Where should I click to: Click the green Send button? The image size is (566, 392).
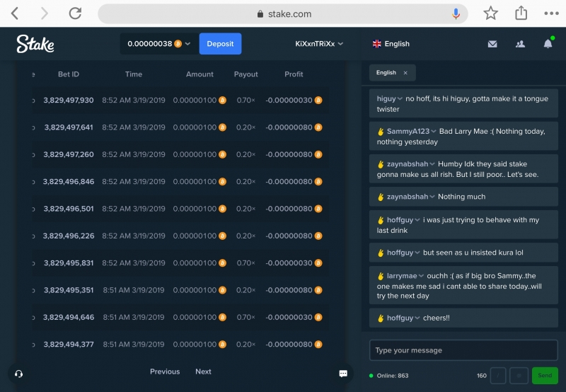pyautogui.click(x=545, y=376)
